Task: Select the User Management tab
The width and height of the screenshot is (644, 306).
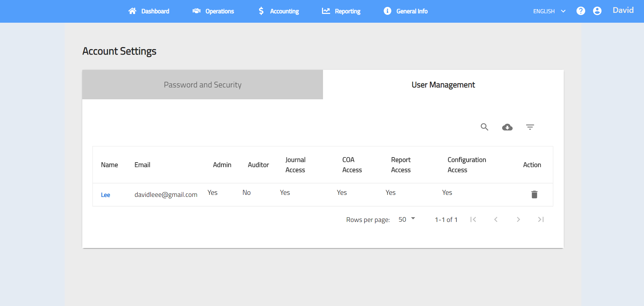Action: [x=443, y=85]
